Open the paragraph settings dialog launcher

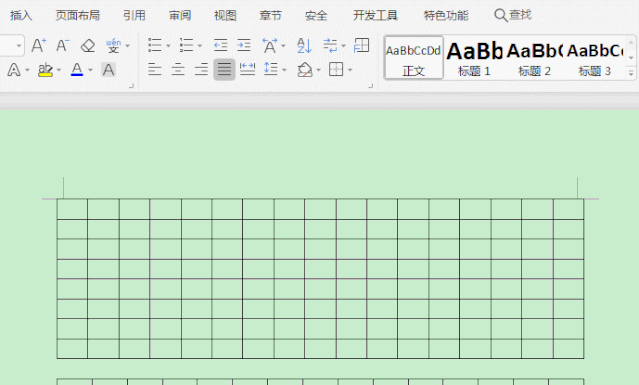tap(370, 86)
